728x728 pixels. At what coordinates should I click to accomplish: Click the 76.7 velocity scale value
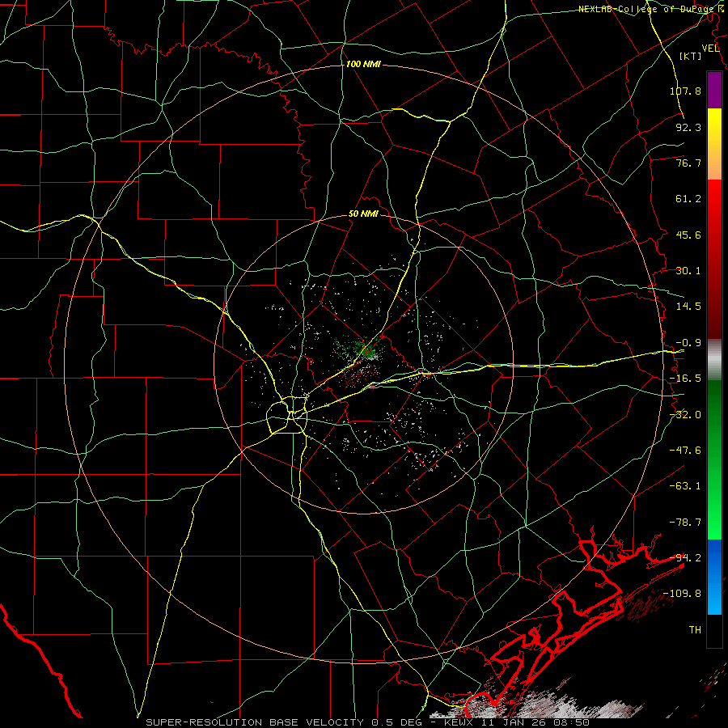pyautogui.click(x=688, y=163)
